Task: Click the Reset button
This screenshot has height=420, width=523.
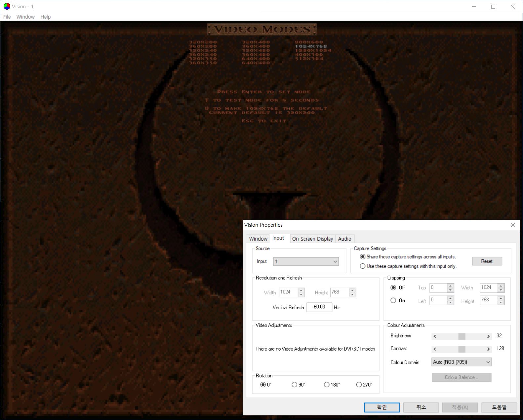Action: click(x=487, y=261)
